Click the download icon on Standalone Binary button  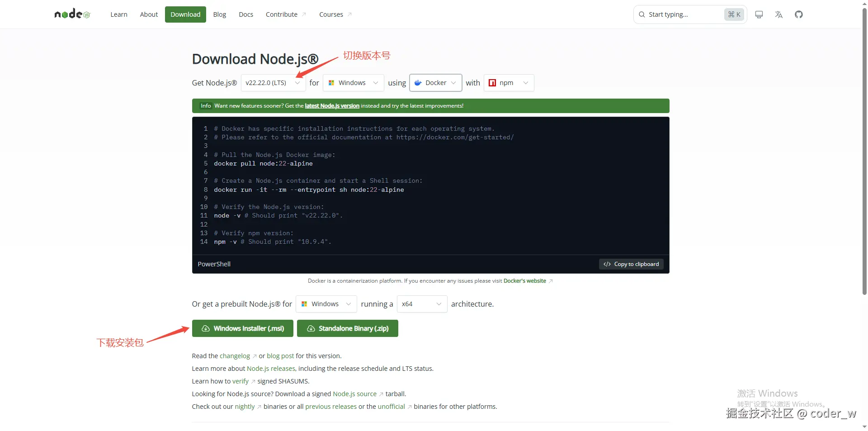[311, 328]
